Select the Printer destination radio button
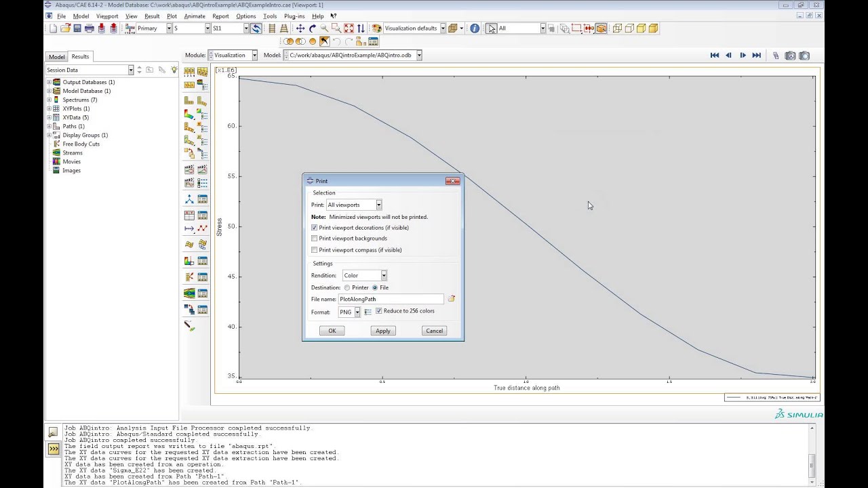 [x=347, y=288]
